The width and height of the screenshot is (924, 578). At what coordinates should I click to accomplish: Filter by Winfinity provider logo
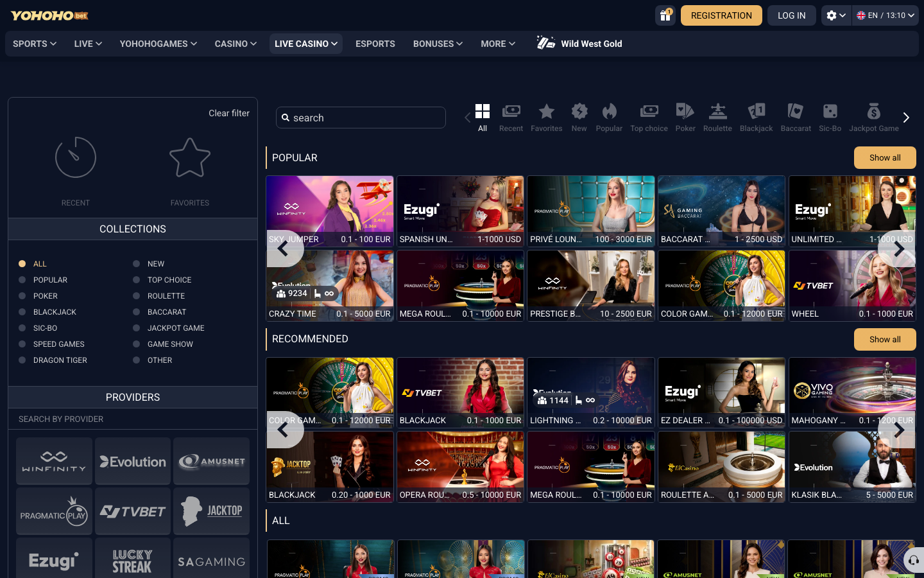click(54, 461)
